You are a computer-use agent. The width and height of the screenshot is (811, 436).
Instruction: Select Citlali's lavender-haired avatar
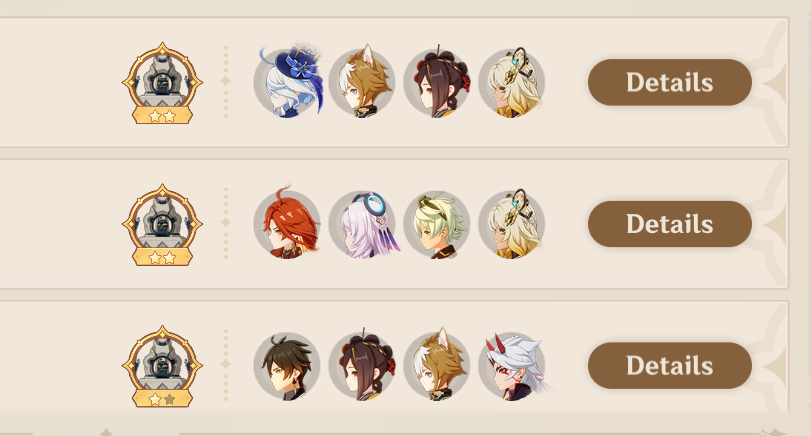coord(362,223)
